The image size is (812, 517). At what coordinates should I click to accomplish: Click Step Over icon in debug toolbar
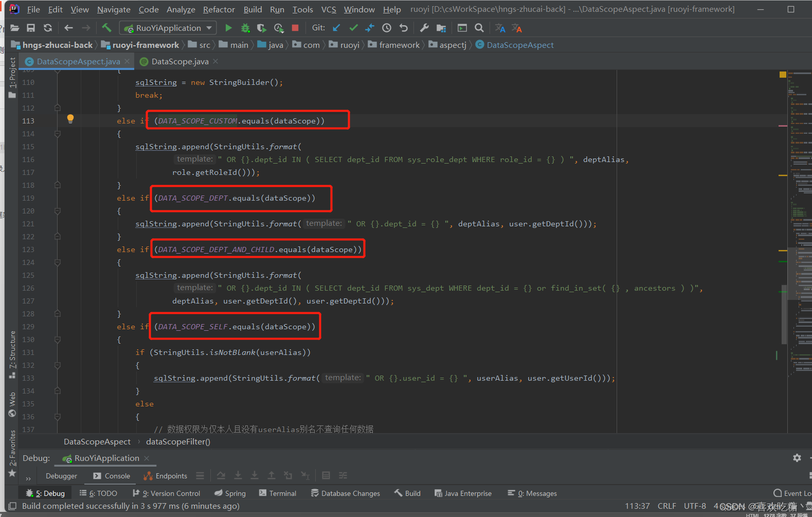tap(221, 475)
